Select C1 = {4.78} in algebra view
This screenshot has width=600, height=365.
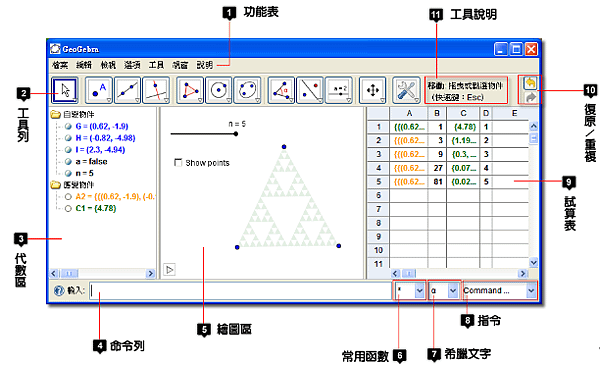(x=96, y=209)
